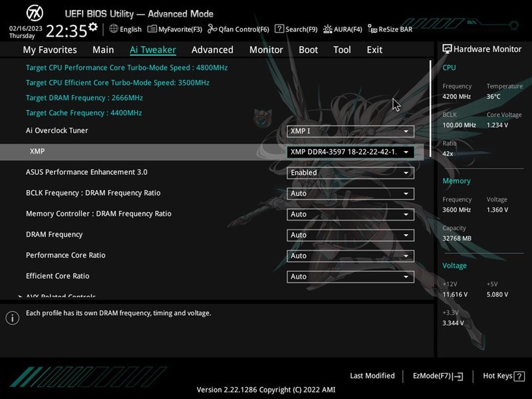Click the 22:35 clock display
532x399 pixels.
tap(66, 31)
